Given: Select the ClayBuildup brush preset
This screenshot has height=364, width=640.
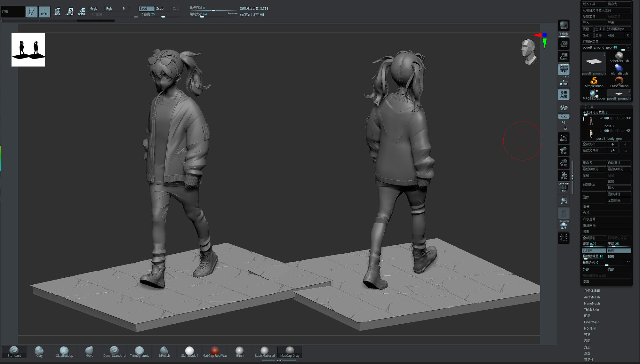Looking at the screenshot, I should [64, 351].
